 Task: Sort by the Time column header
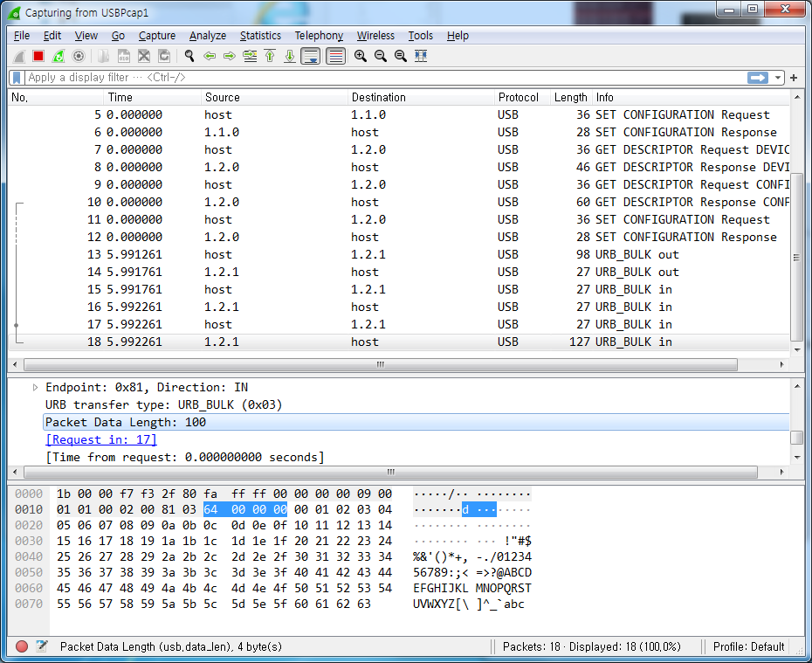pos(152,97)
